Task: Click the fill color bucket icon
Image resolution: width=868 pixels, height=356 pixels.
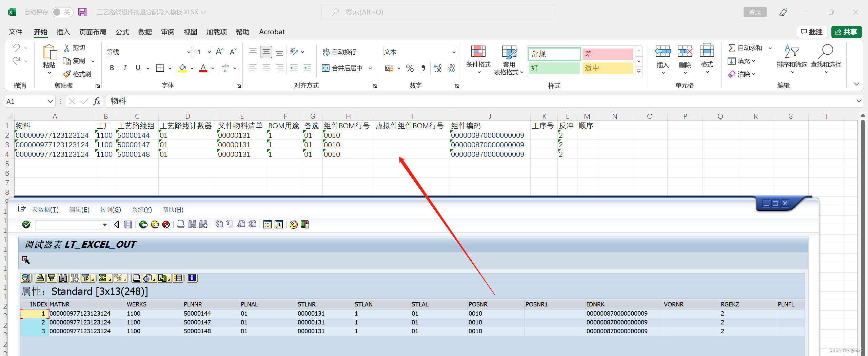Action: coord(182,68)
